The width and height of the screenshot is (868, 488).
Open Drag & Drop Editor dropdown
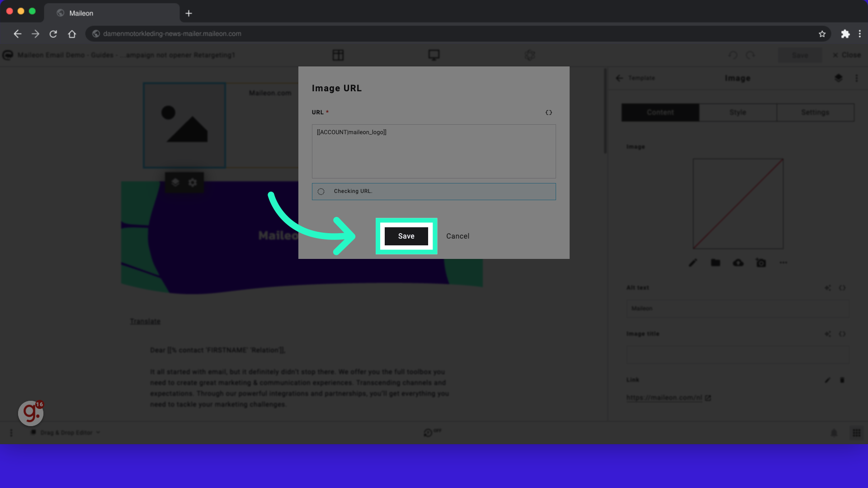click(66, 432)
